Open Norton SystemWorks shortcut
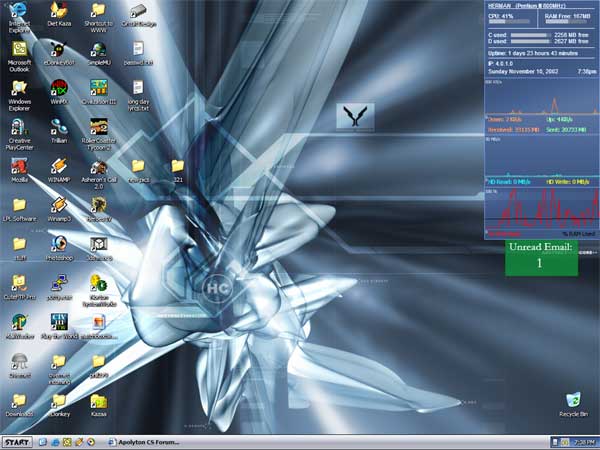This screenshot has width=600, height=450. tap(98, 285)
